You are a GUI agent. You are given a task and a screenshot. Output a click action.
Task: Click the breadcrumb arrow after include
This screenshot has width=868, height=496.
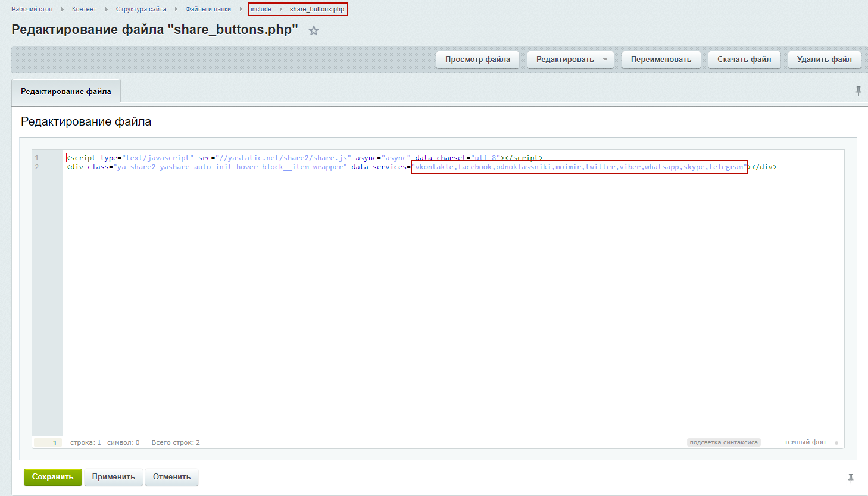point(280,9)
